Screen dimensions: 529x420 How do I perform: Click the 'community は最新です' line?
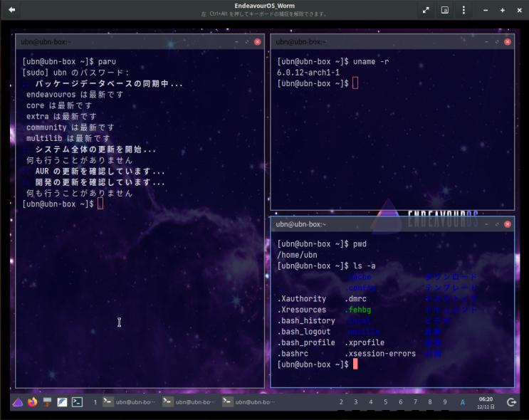tap(70, 127)
